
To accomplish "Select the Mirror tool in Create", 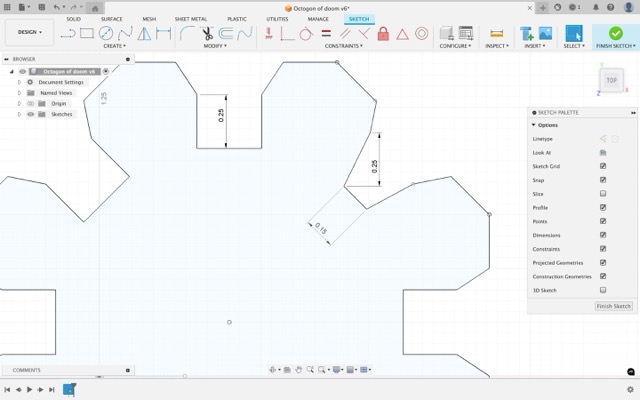I will (144, 33).
